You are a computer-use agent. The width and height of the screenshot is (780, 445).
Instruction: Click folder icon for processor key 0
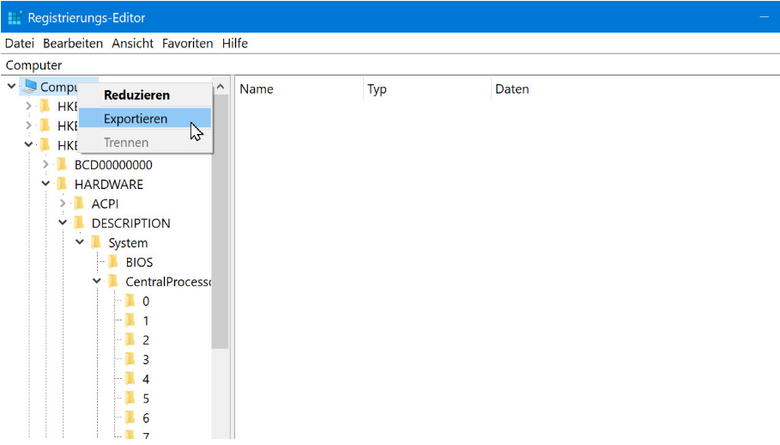tap(130, 301)
